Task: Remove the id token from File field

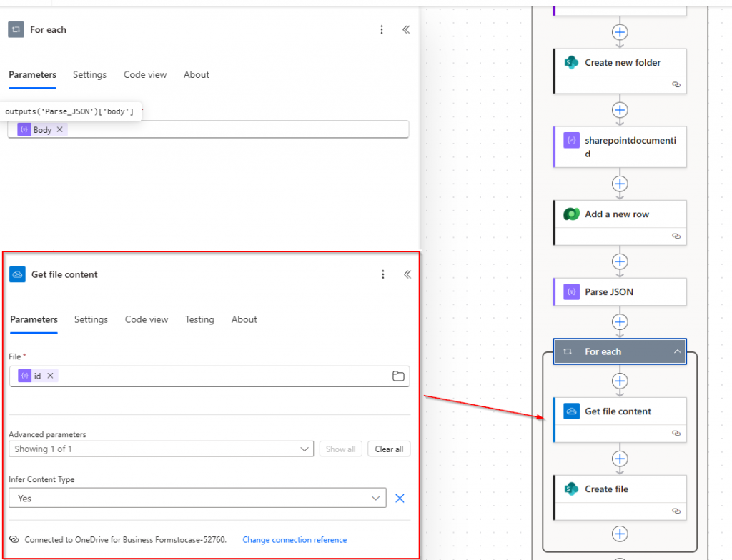Action: tap(51, 376)
